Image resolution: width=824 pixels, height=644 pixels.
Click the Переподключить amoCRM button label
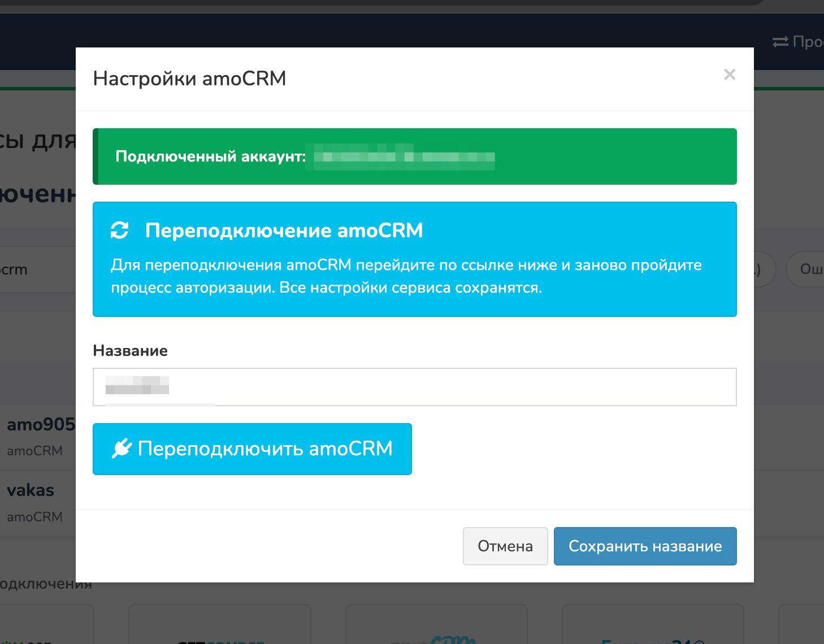click(265, 449)
